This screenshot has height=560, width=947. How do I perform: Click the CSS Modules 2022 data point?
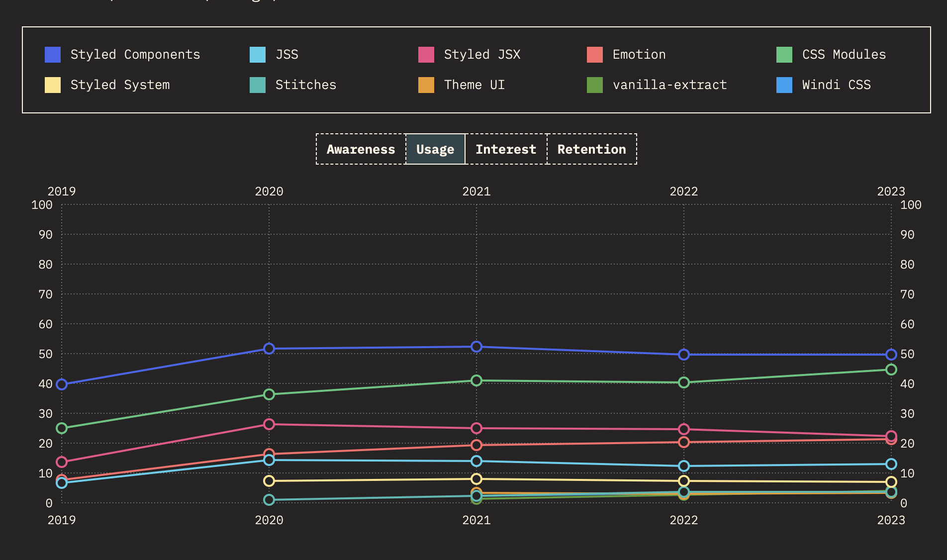click(x=684, y=382)
